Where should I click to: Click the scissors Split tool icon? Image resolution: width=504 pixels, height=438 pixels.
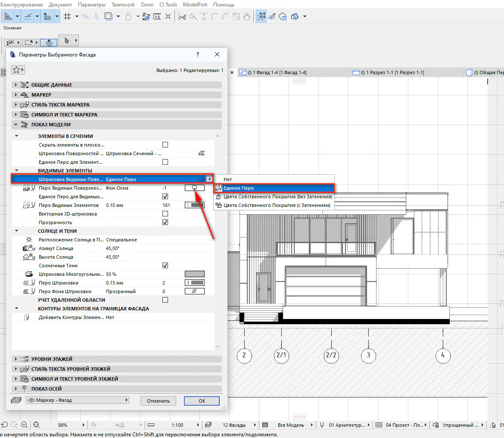182,16
